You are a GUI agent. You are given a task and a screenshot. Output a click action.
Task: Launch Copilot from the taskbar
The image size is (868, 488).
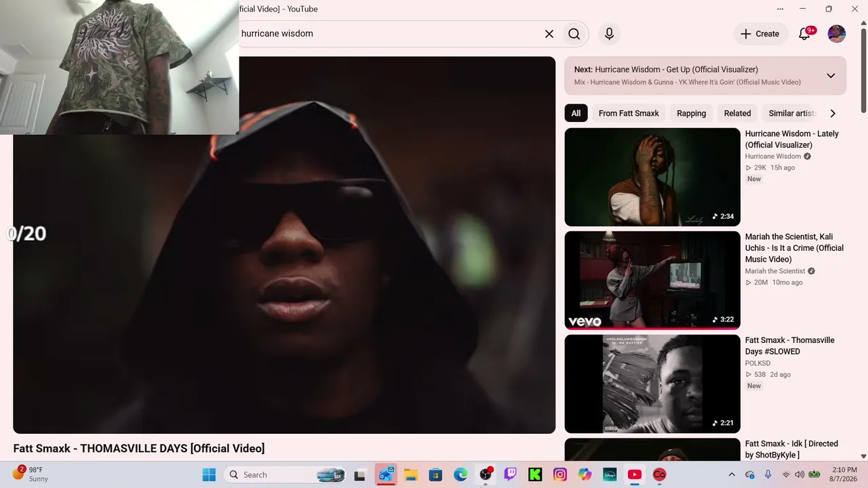click(x=585, y=474)
